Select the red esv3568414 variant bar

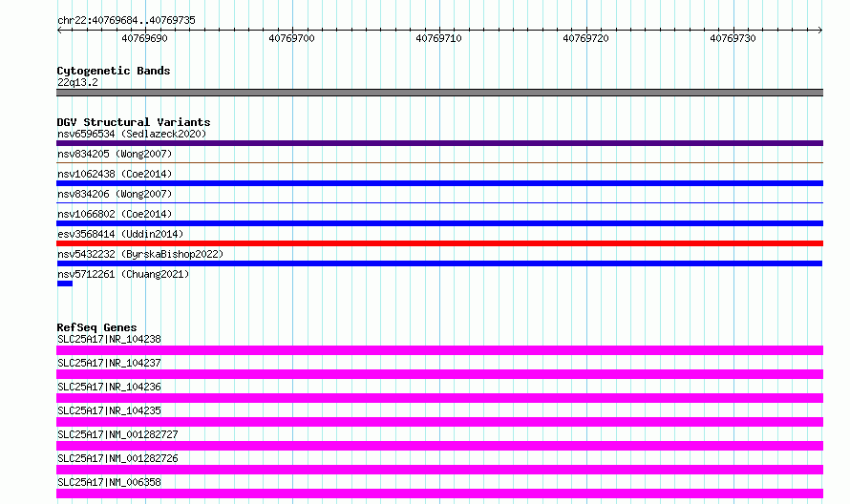click(439, 243)
